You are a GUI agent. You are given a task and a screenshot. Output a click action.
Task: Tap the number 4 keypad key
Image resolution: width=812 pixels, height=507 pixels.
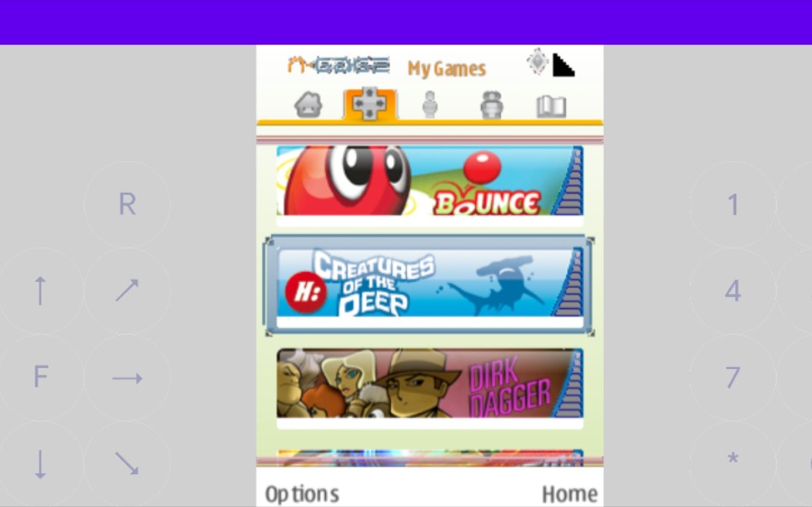tap(732, 291)
